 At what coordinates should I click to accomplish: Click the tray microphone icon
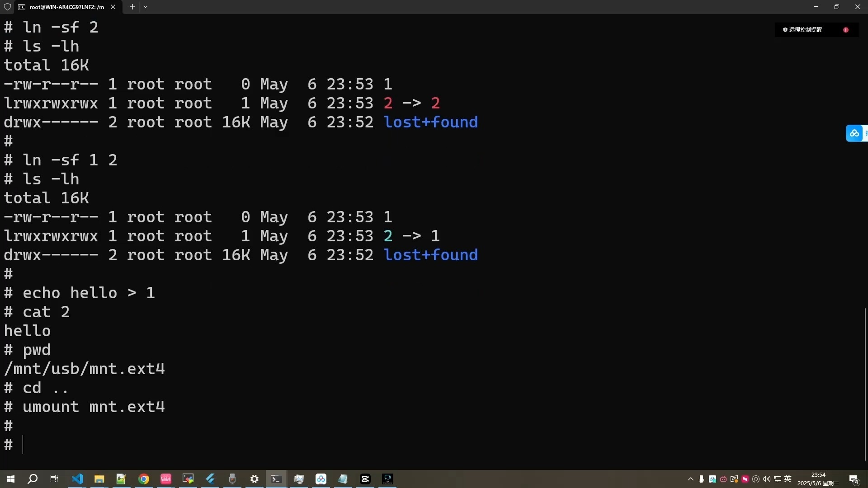(x=701, y=479)
